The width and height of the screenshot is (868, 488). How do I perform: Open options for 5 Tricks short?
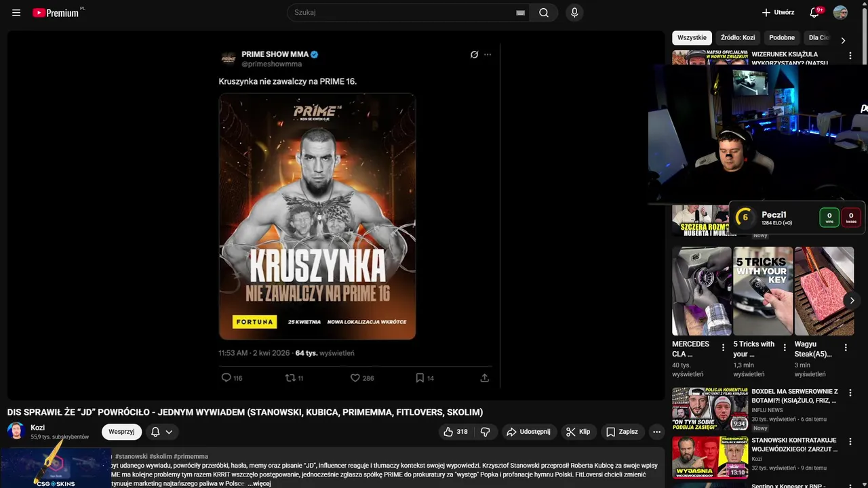pos(785,348)
